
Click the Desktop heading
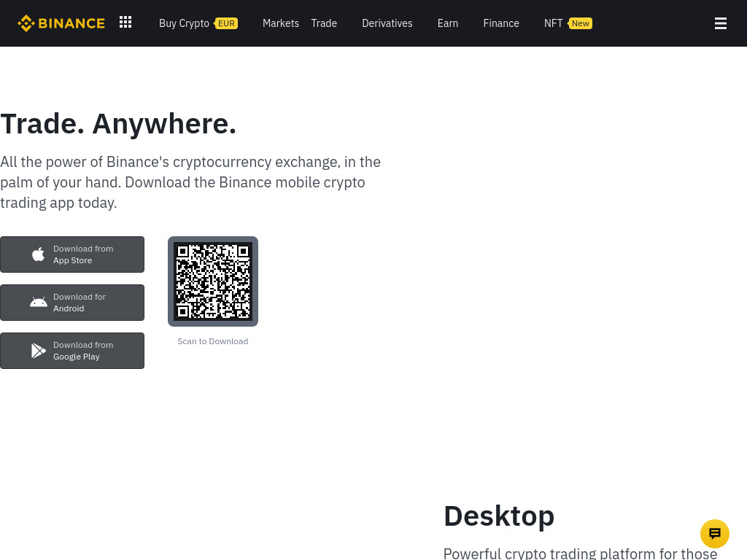pyautogui.click(x=499, y=516)
